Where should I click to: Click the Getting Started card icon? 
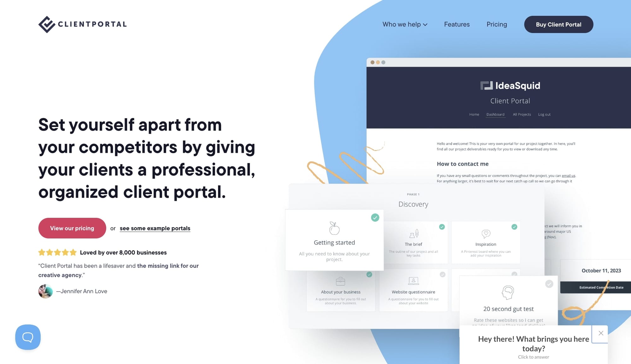pos(334,228)
